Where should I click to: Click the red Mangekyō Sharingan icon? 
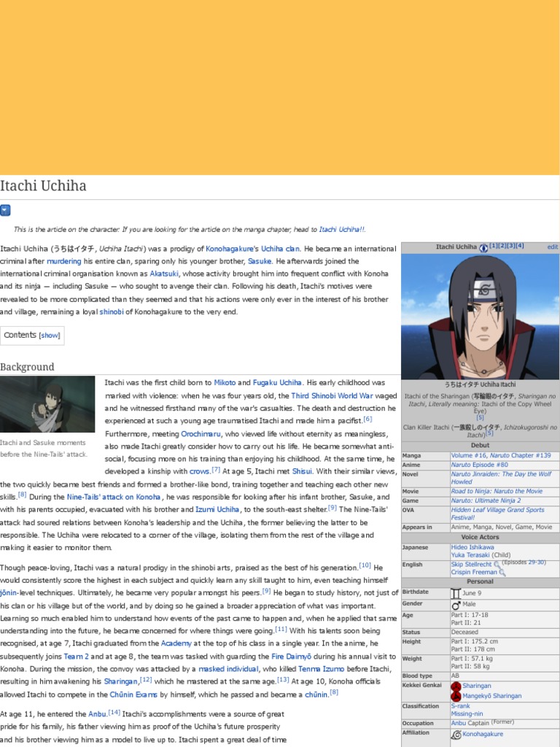[x=456, y=696]
